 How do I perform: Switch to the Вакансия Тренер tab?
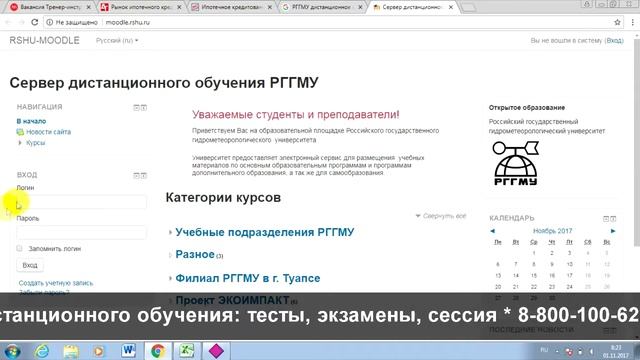click(51, 7)
